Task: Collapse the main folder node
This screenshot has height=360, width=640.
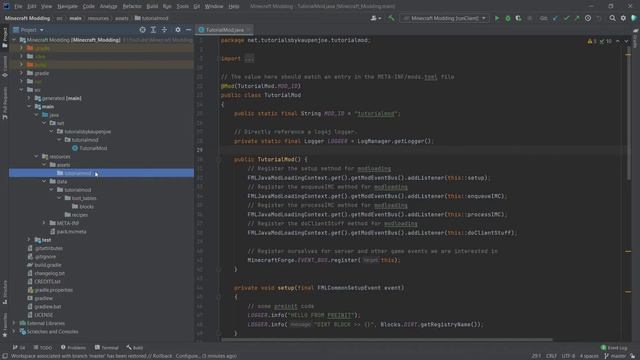Action: click(29, 107)
